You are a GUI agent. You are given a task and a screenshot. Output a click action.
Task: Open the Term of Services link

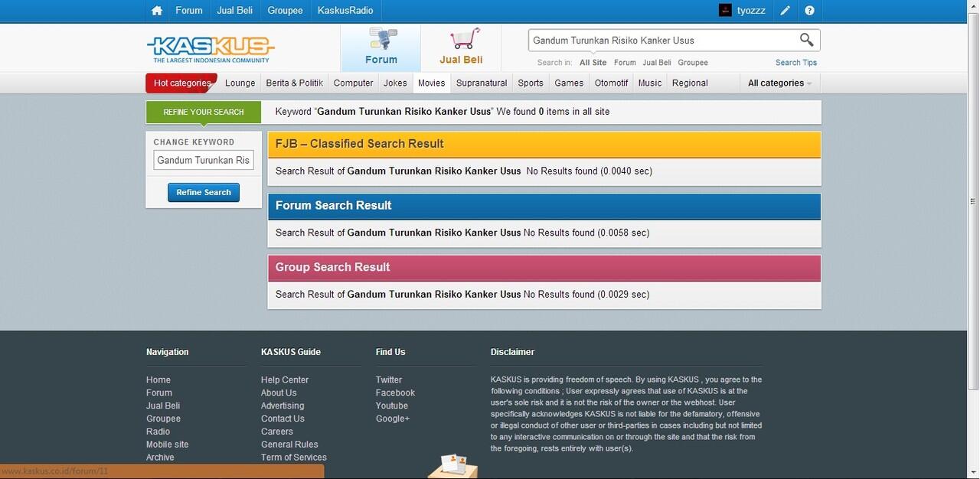(x=294, y=458)
